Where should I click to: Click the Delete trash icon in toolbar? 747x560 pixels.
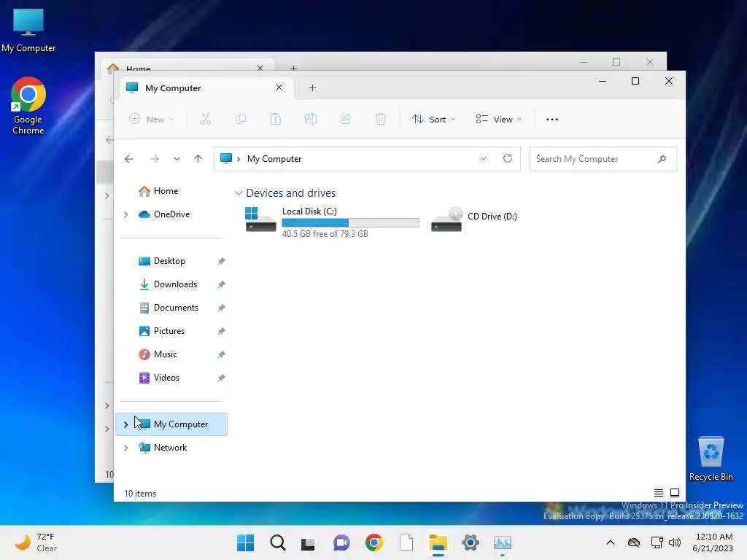tap(381, 119)
